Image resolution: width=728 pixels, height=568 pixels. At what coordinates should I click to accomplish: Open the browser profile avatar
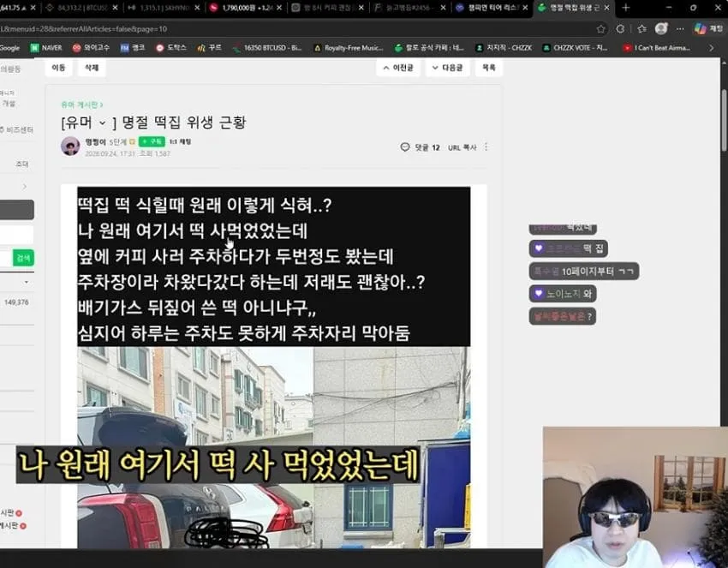pyautogui.click(x=661, y=29)
